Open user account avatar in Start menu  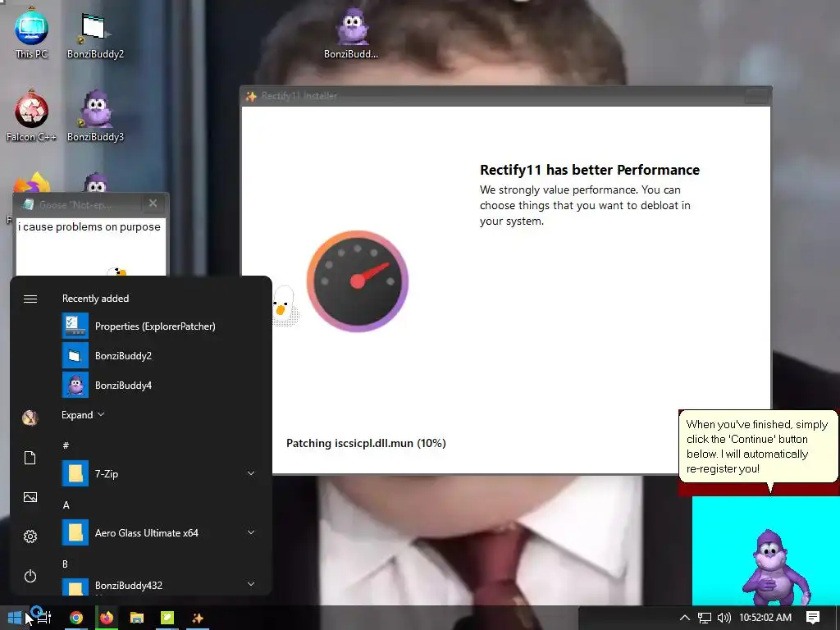(x=30, y=418)
